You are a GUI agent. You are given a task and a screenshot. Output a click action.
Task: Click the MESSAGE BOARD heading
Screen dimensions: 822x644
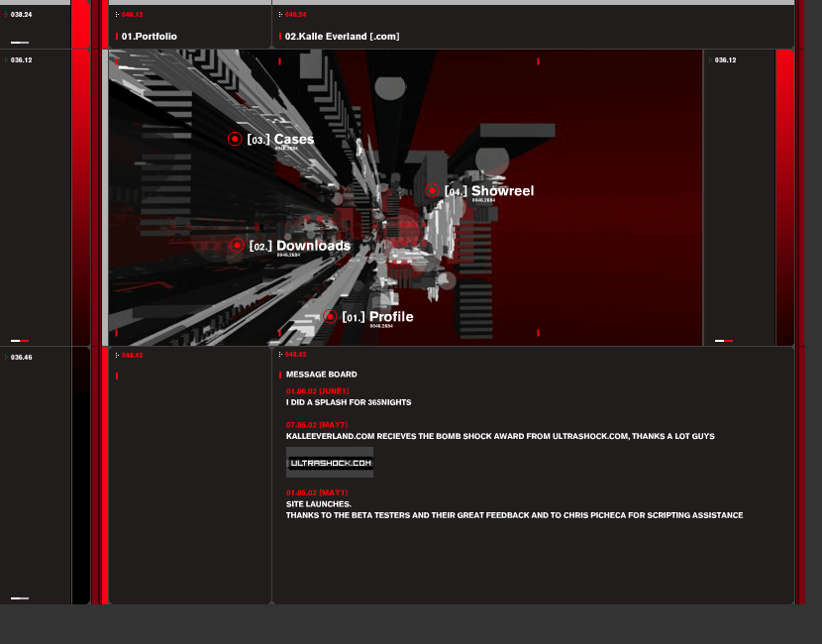click(x=321, y=375)
